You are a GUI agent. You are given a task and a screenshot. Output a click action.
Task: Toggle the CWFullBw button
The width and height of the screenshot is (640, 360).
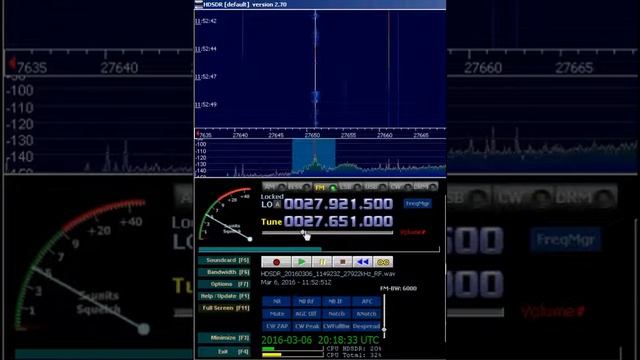[336, 326]
